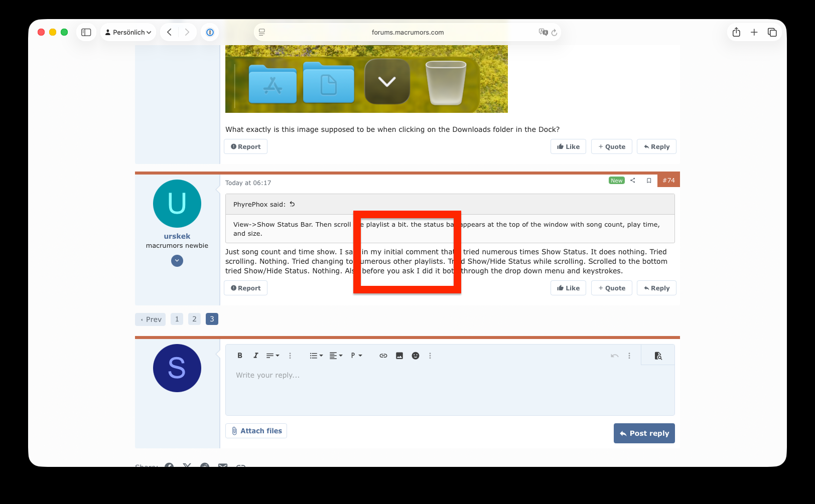
Task: Open the Safari share menu
Action: (x=736, y=32)
